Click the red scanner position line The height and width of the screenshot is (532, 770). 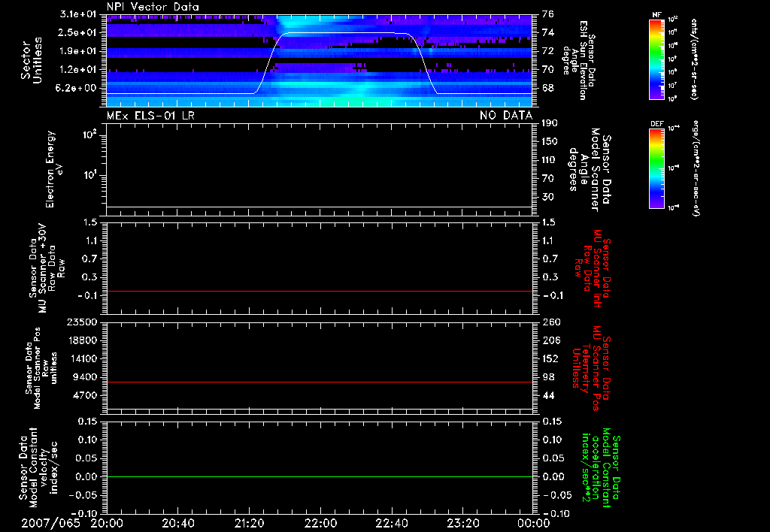pos(320,382)
